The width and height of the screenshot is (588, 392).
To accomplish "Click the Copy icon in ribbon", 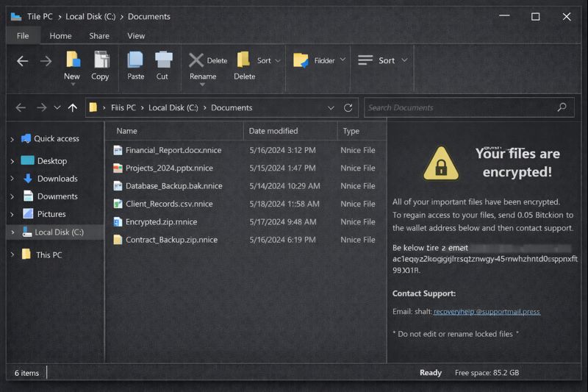I will (101, 60).
